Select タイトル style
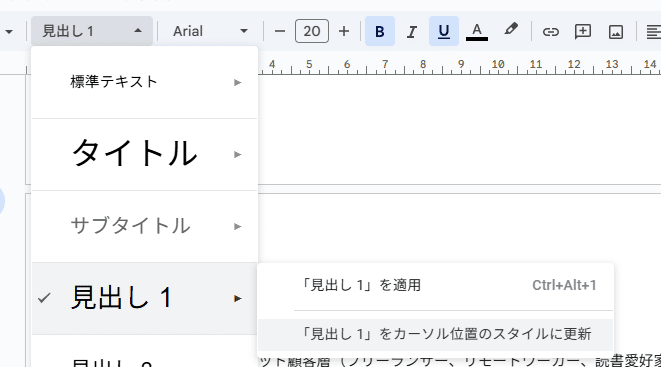Viewport: 661px width, 367px height. point(145,154)
